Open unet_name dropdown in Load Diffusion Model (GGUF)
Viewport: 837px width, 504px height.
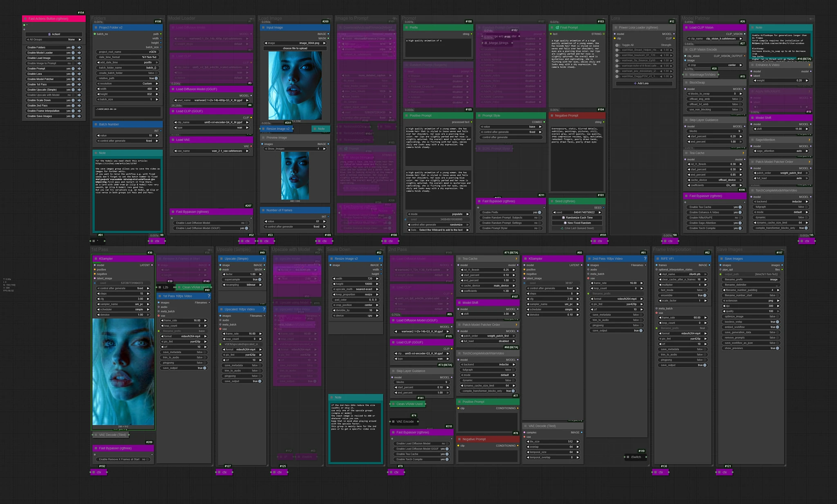[x=211, y=100]
